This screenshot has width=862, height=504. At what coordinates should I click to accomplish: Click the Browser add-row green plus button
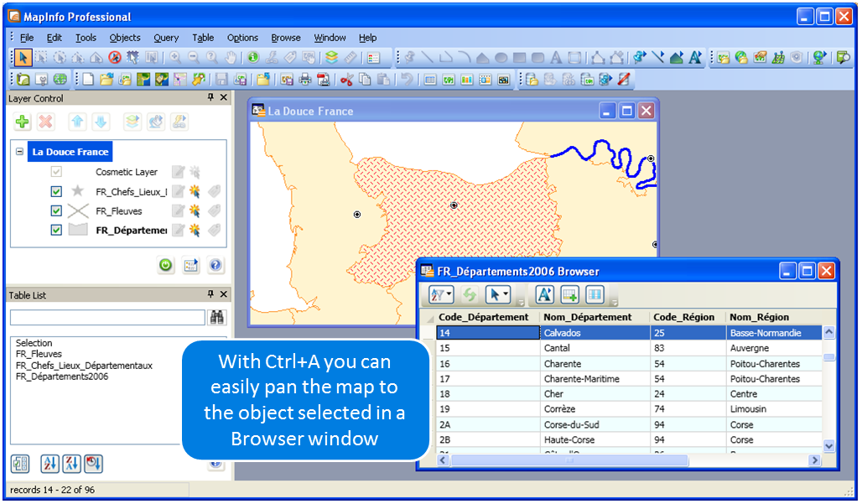click(x=569, y=295)
